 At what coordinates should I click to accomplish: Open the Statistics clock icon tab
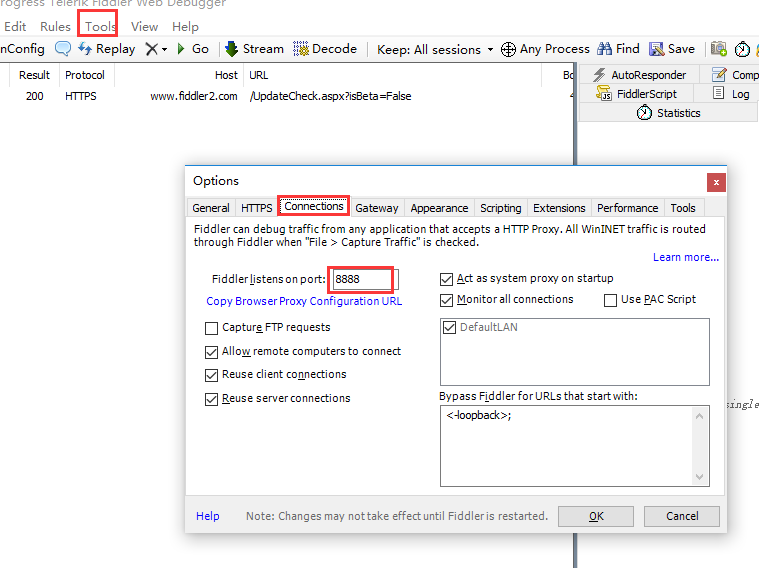[x=644, y=113]
